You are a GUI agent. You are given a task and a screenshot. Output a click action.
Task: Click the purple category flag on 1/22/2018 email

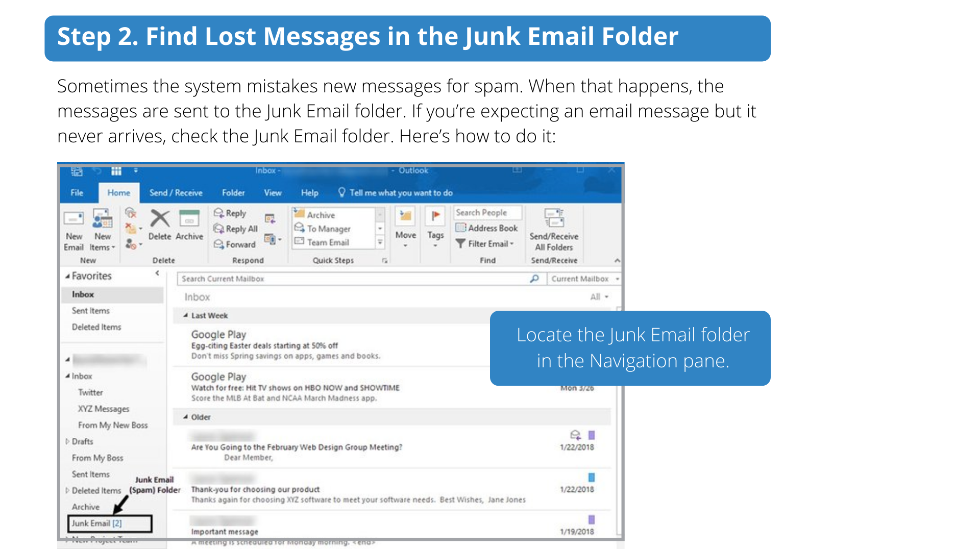(x=592, y=435)
